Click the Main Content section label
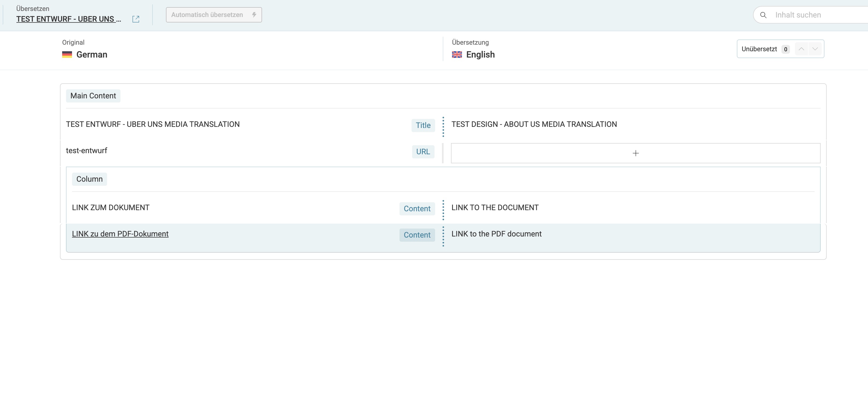868x405 pixels. click(x=93, y=96)
